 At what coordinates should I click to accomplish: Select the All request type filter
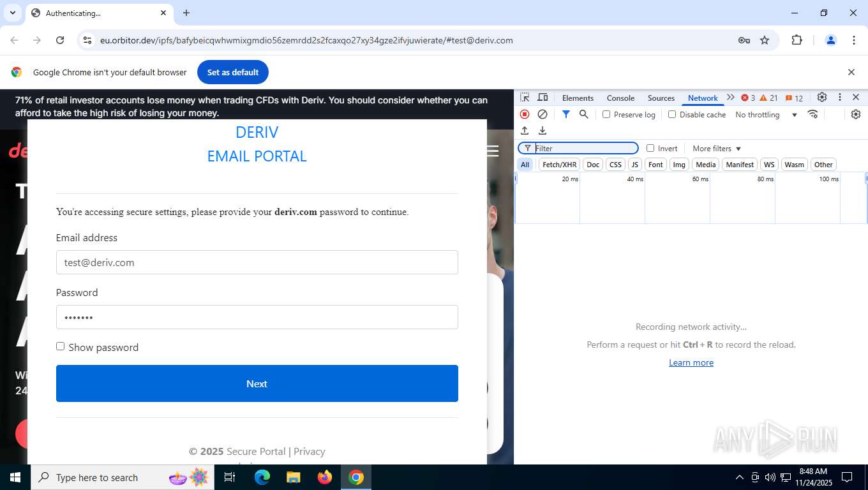[x=525, y=165]
